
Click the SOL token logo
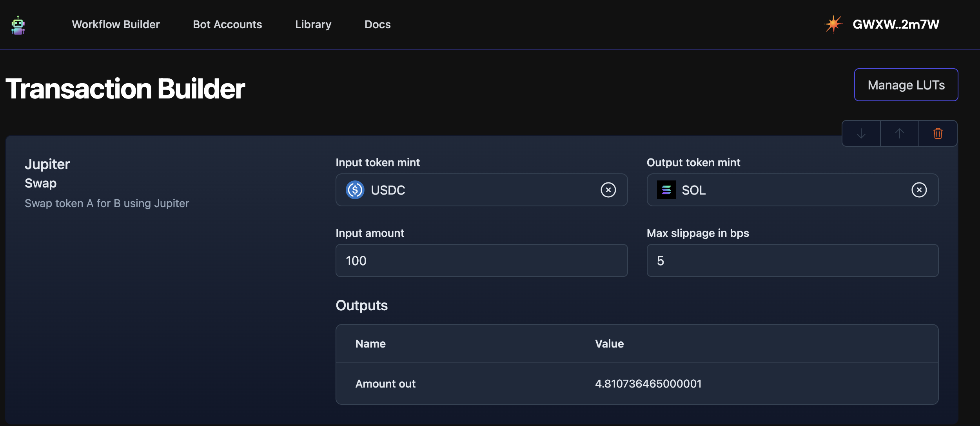click(x=666, y=190)
